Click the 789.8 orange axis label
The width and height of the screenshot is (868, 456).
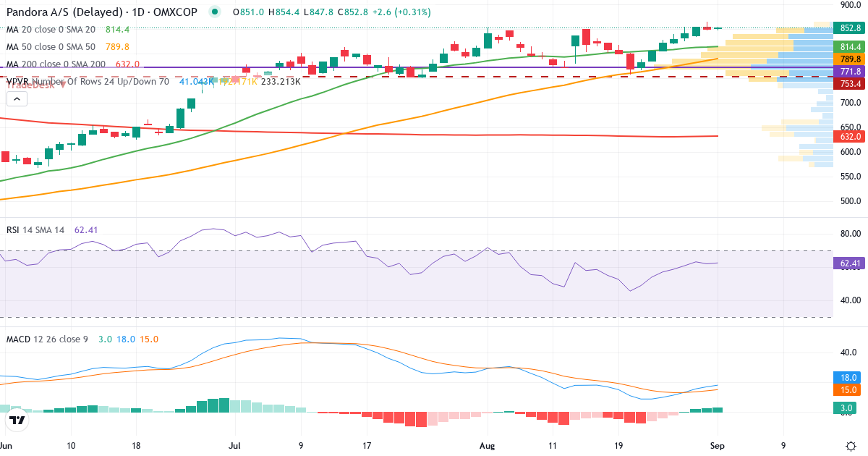click(x=851, y=59)
